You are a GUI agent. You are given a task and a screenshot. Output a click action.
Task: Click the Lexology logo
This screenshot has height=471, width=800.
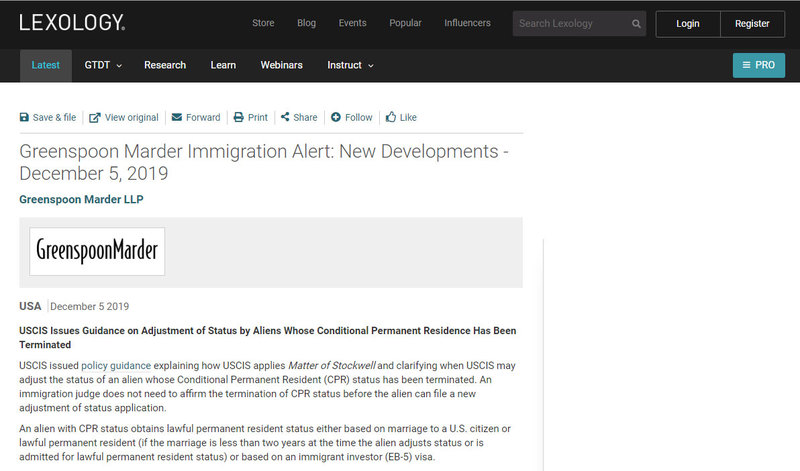point(72,22)
